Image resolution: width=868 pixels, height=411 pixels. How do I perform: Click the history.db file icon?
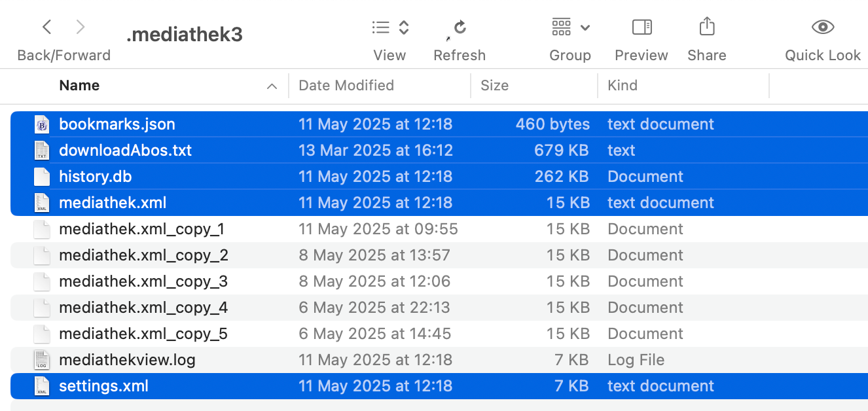point(42,177)
